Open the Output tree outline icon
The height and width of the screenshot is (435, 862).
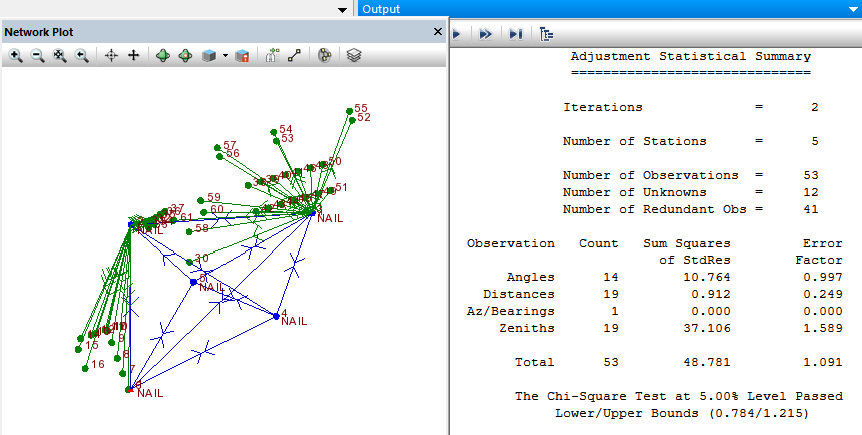point(546,34)
